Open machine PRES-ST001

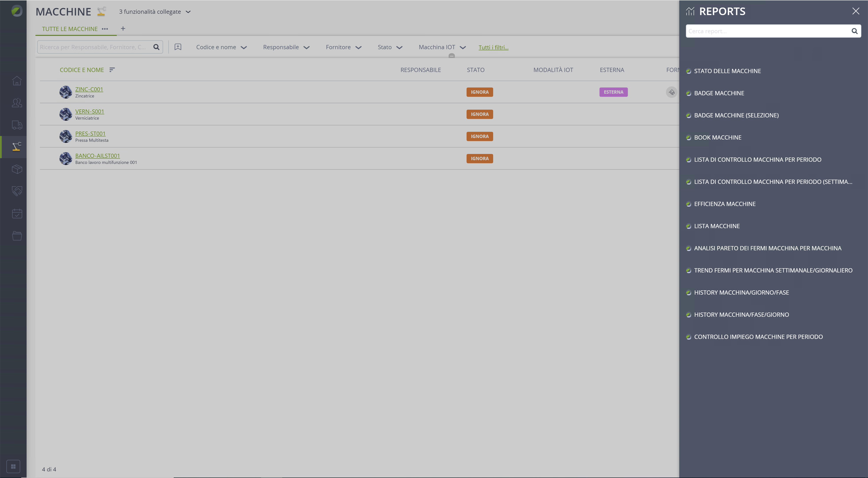[90, 134]
